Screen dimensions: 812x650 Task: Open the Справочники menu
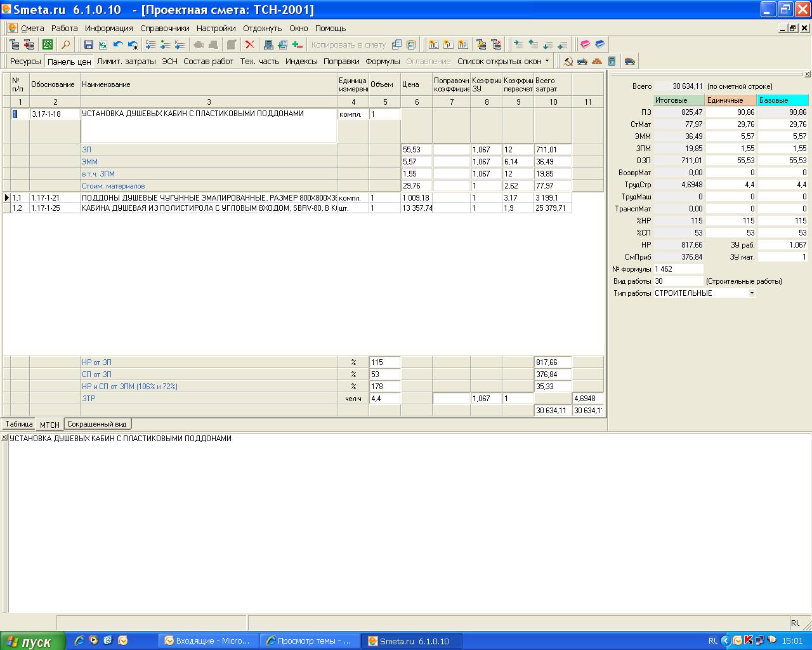(x=164, y=28)
